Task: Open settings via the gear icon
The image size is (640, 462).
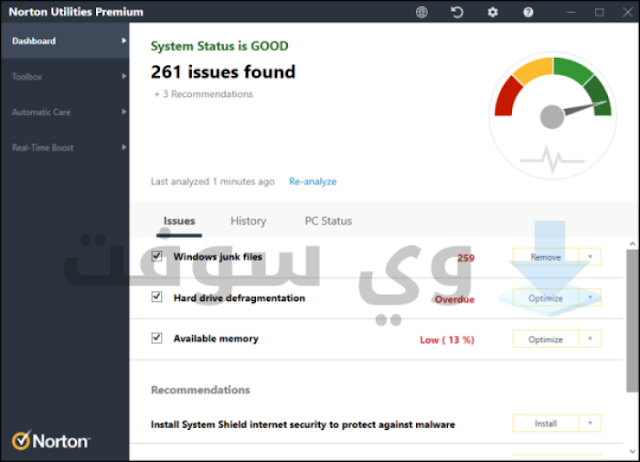Action: [x=493, y=12]
